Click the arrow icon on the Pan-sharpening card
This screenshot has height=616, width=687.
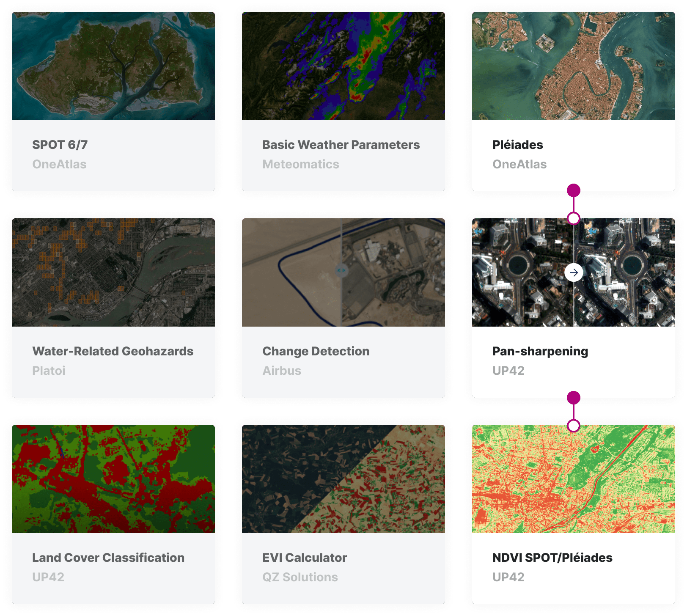(574, 273)
